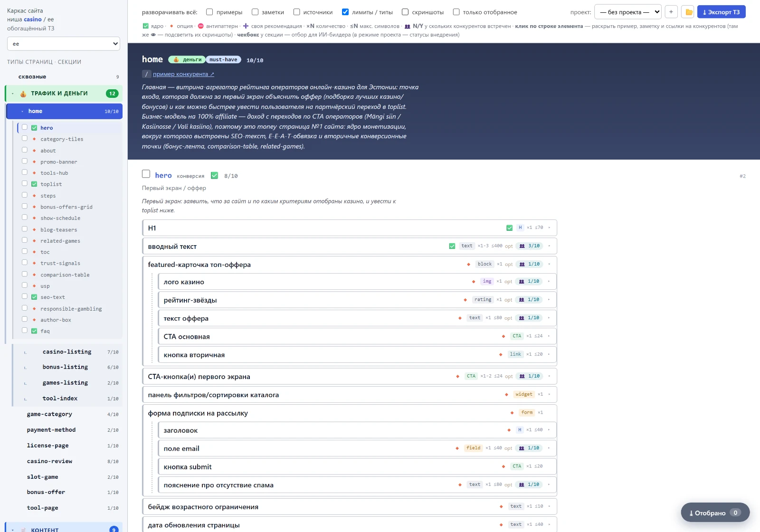
Task: Open the без проекта project dropdown
Action: tap(628, 12)
